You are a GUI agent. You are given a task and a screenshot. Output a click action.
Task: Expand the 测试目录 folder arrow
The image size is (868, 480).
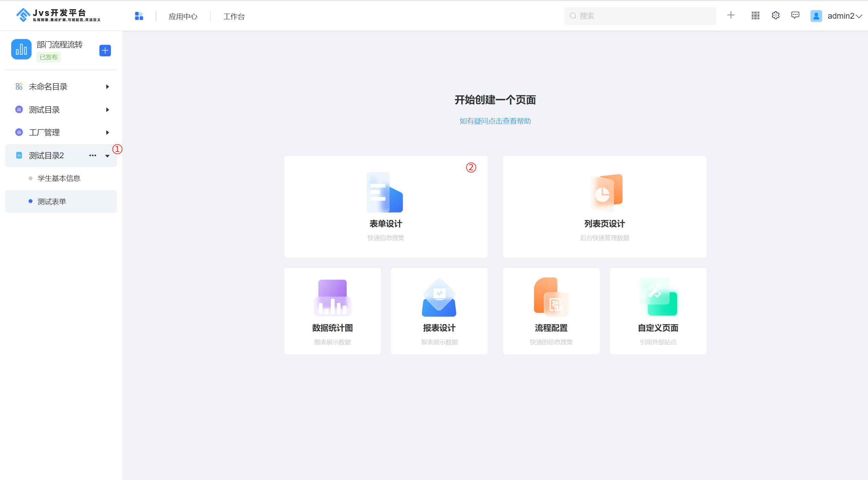pos(108,110)
